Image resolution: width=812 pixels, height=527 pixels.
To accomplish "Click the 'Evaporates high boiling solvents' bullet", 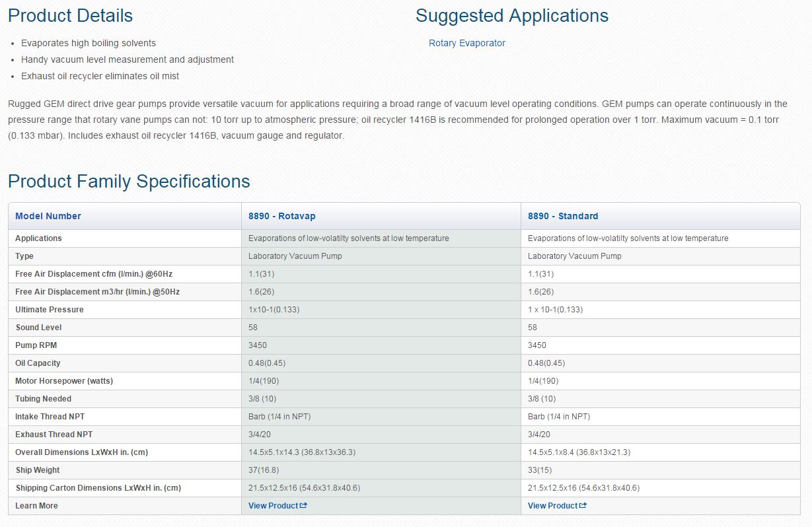I will pos(89,43).
